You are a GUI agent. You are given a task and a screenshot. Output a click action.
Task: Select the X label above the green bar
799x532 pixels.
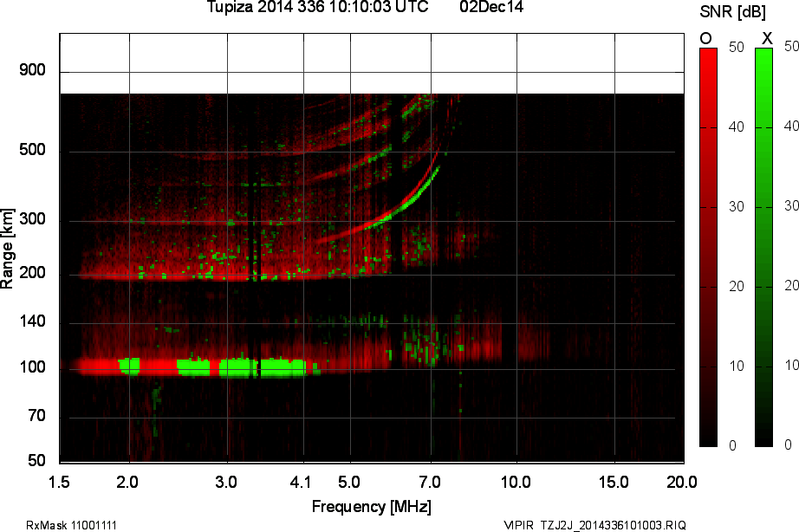point(766,38)
